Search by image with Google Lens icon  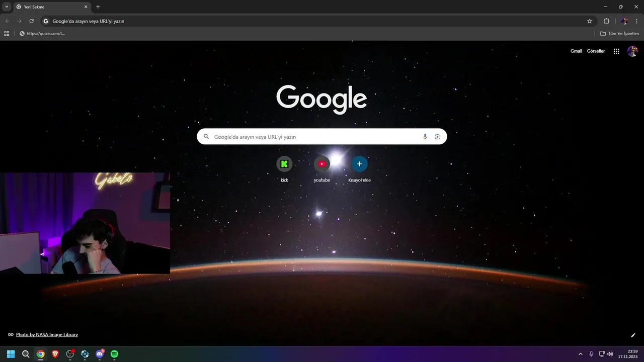(437, 137)
